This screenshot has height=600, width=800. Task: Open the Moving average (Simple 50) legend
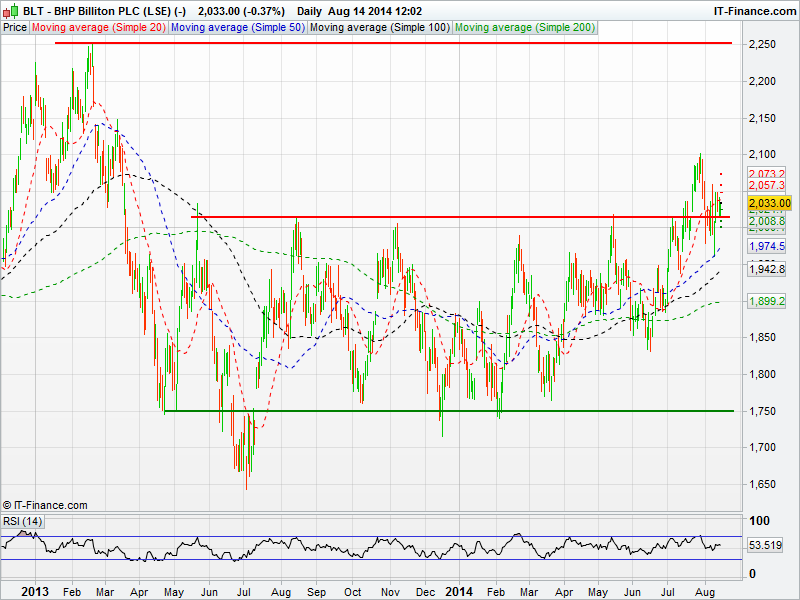237,28
